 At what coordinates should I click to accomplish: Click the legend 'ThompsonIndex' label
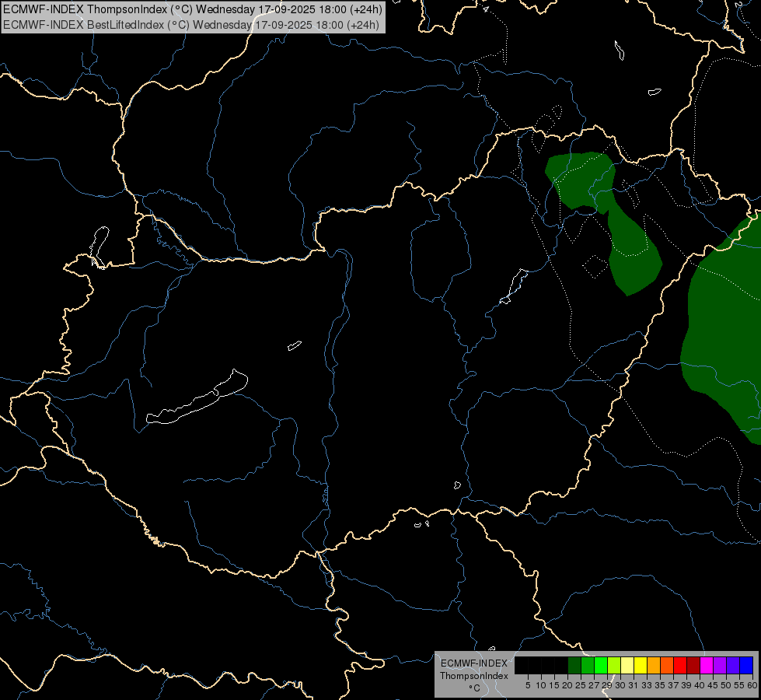[474, 676]
